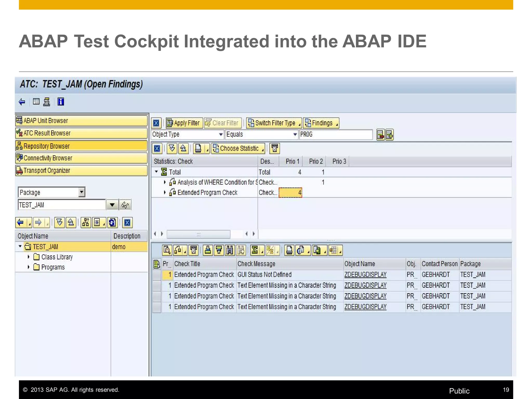Viewport: 532px width, 399px height.
Task: Click the blue Information icon in top toolbar
Action: [61, 102]
